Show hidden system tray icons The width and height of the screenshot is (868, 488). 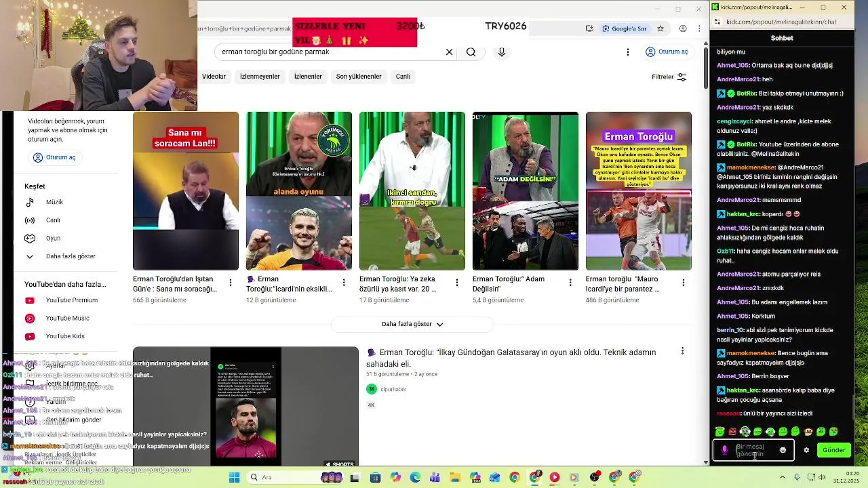pyautogui.click(x=783, y=477)
